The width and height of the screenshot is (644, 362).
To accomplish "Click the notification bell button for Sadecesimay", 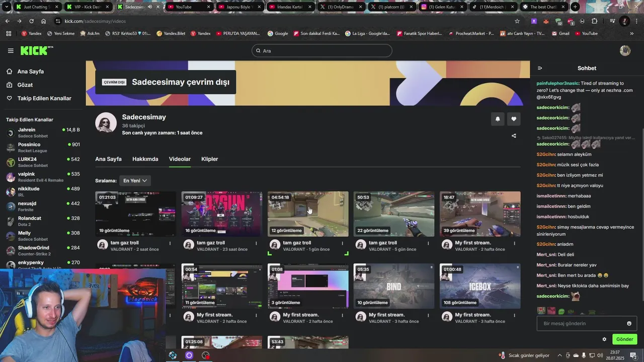I will tap(498, 119).
